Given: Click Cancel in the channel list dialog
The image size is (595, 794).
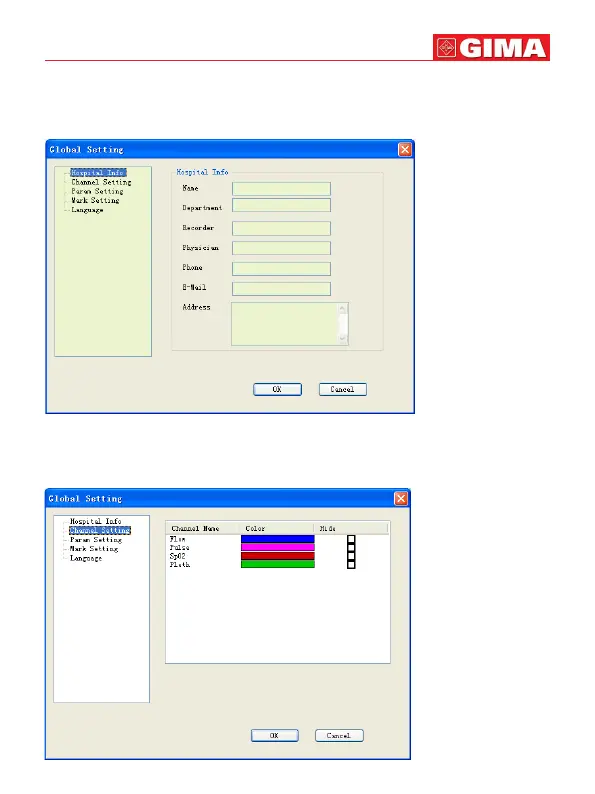Looking at the screenshot, I should coord(339,735).
